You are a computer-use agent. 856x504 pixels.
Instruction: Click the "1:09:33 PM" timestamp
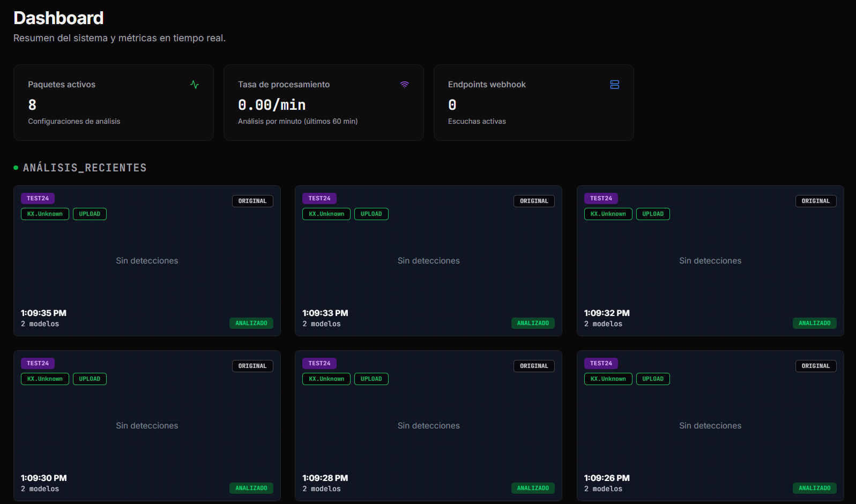point(325,313)
